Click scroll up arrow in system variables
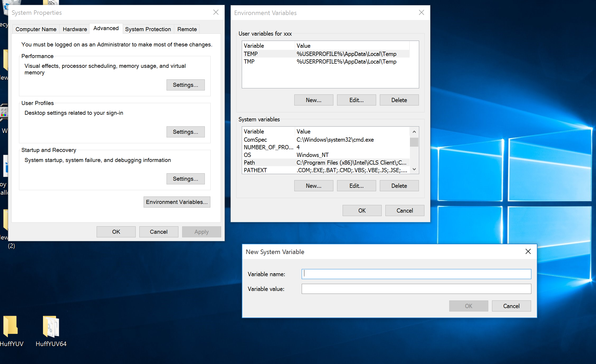The image size is (596, 364). (x=414, y=132)
